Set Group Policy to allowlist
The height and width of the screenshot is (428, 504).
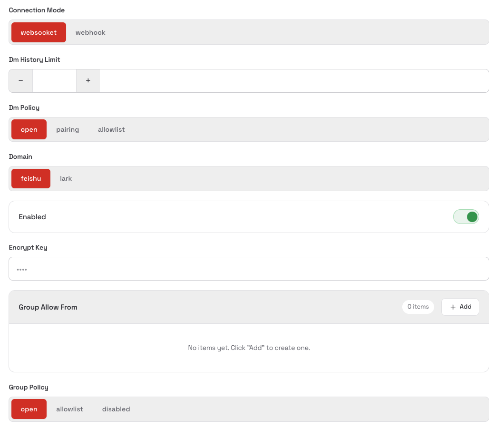coord(70,409)
